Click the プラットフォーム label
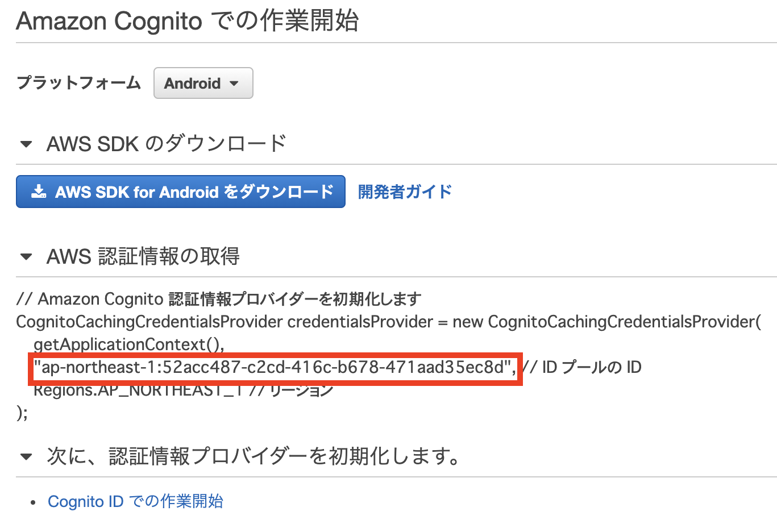 coord(78,83)
